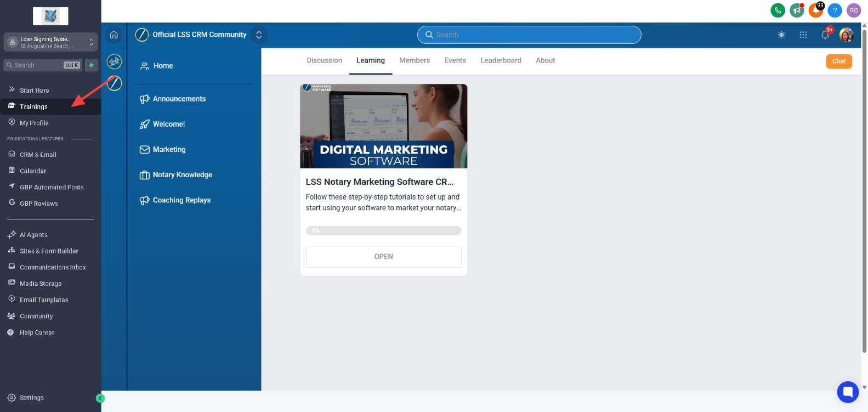Image resolution: width=868 pixels, height=412 pixels.
Task: Toggle light mode sun icon
Action: tap(781, 35)
